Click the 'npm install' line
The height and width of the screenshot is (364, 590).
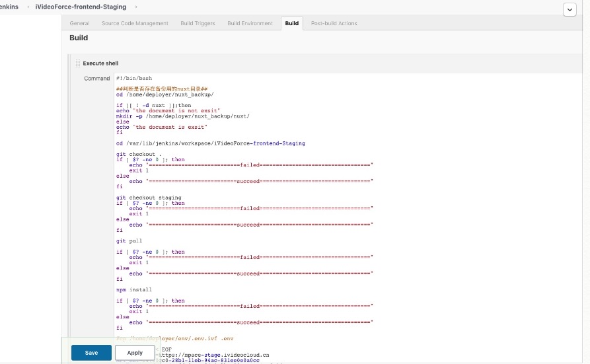[134, 289]
